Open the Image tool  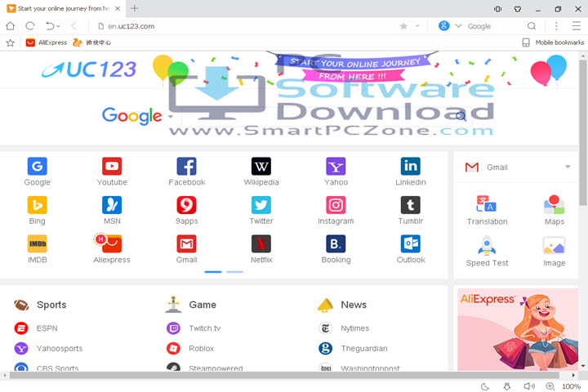(555, 252)
